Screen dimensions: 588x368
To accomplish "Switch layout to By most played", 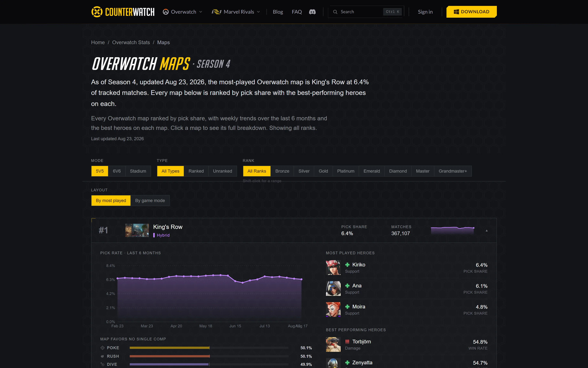I will (x=111, y=201).
